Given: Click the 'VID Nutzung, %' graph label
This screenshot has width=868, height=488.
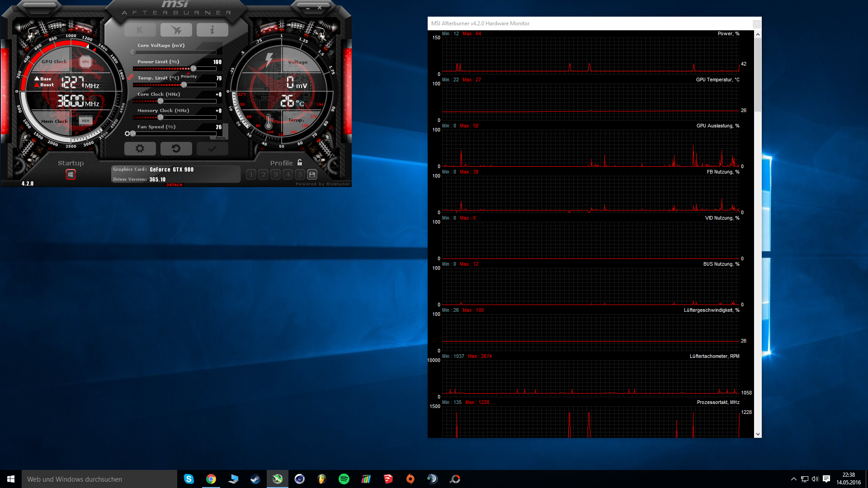Looking at the screenshot, I should [x=722, y=218].
